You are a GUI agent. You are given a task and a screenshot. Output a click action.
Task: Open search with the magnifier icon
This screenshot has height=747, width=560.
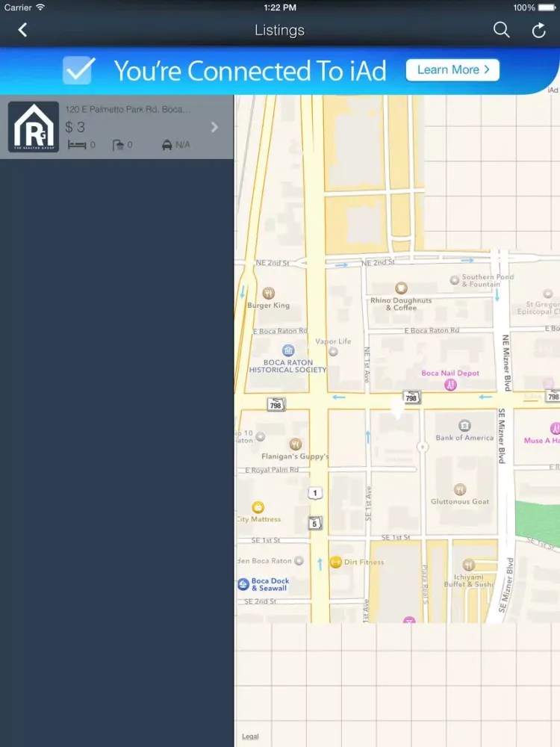(x=501, y=30)
